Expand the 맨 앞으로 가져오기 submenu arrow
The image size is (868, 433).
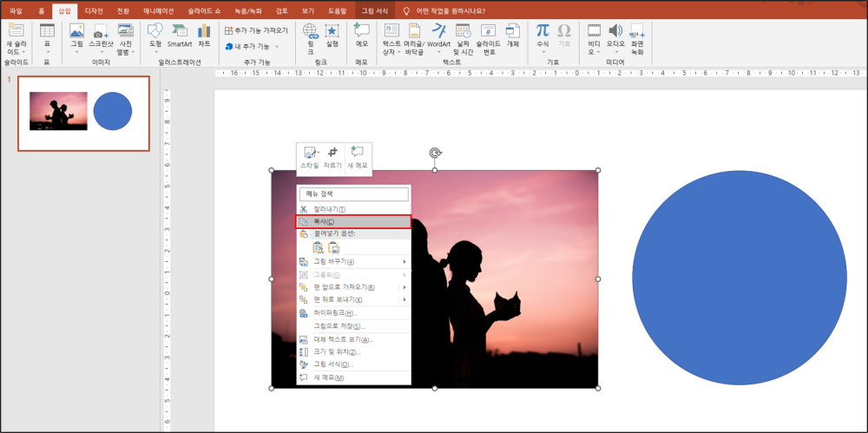(404, 287)
